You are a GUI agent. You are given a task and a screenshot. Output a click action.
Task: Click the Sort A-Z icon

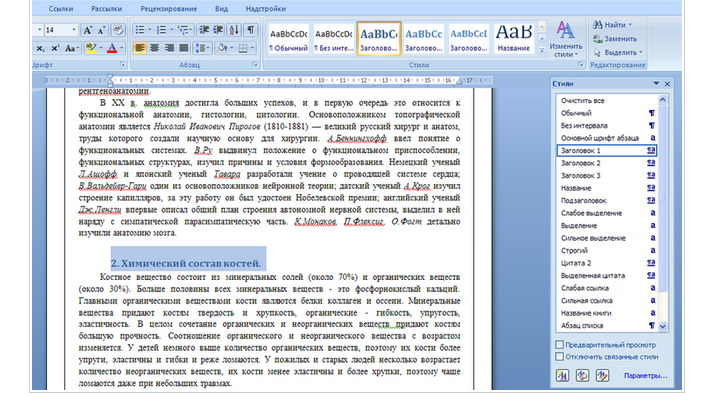click(234, 30)
